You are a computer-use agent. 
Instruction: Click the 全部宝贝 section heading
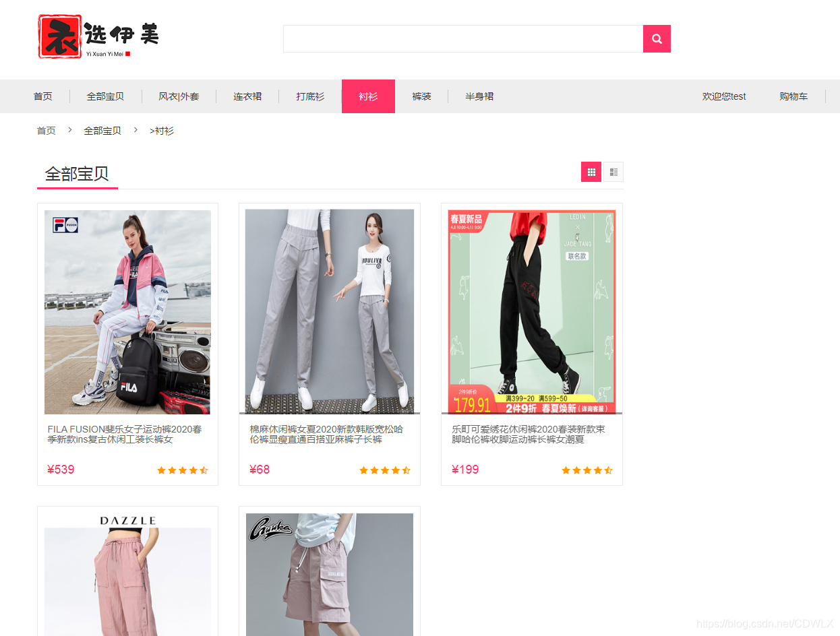[77, 174]
